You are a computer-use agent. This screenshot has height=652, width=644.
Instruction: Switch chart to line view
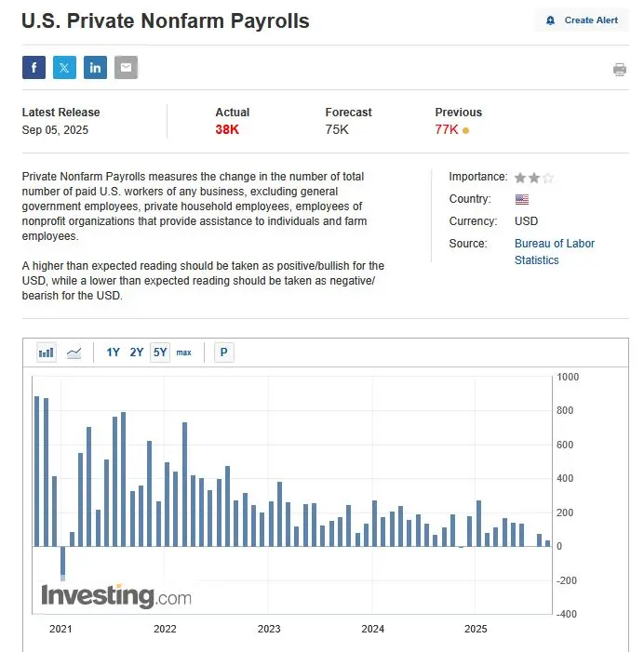pyautogui.click(x=74, y=353)
